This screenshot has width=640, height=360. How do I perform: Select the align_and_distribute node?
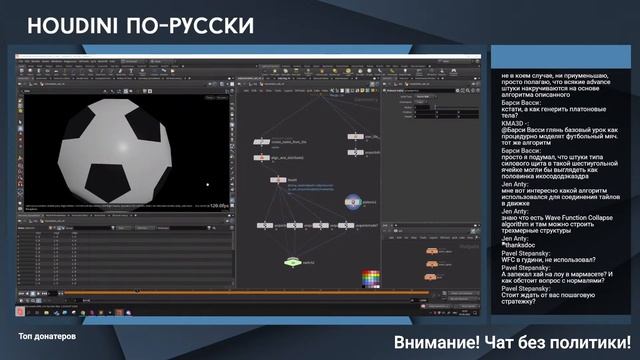pyautogui.click(x=262, y=158)
